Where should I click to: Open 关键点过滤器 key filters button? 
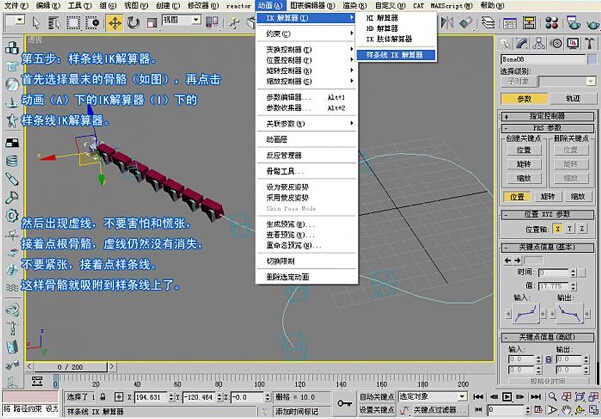coord(440,410)
